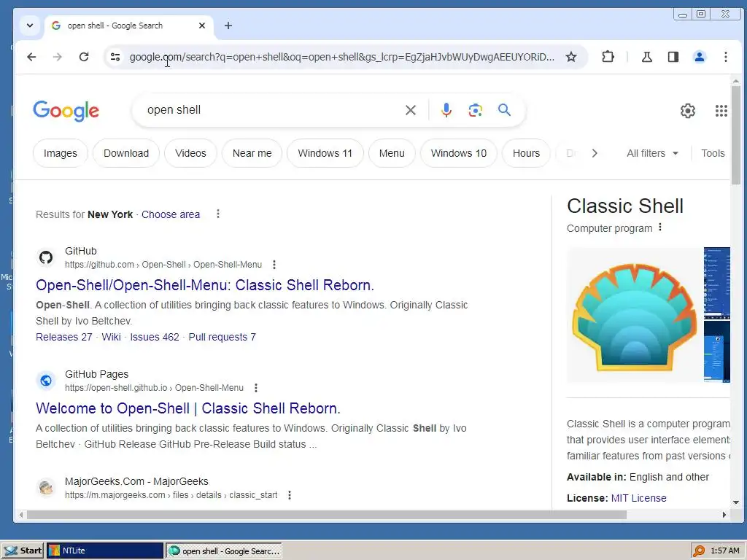747x560 pixels.
Task: Open the Wiki sitelink
Action: pyautogui.click(x=111, y=337)
